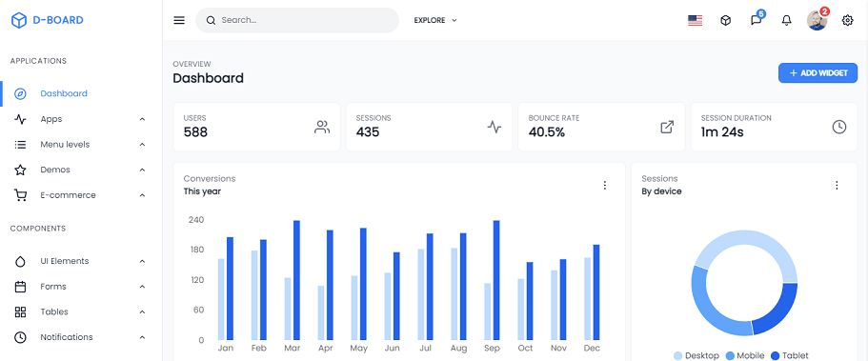The width and height of the screenshot is (868, 361).
Task: Open the Tables sidebar item
Action: 81,312
